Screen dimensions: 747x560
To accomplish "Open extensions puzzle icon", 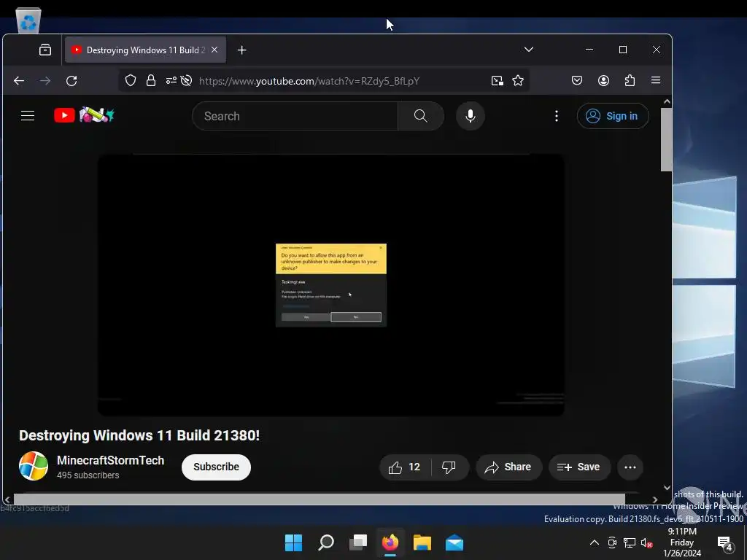I will coord(630,80).
